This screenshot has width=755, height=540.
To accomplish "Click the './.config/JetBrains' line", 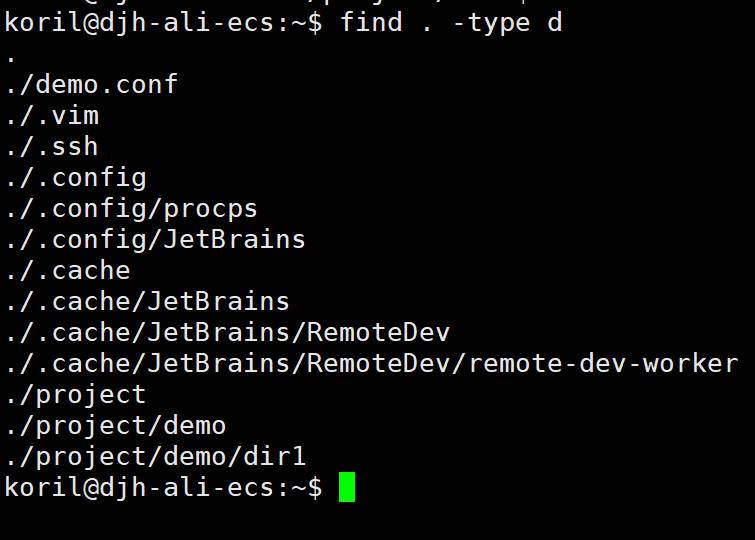I will (155, 239).
